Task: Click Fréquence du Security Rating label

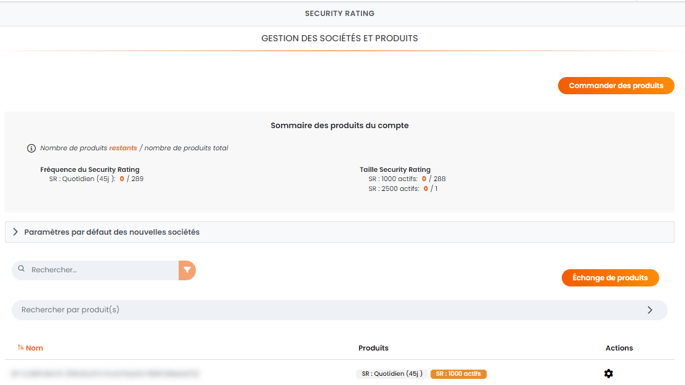Action: 90,170
